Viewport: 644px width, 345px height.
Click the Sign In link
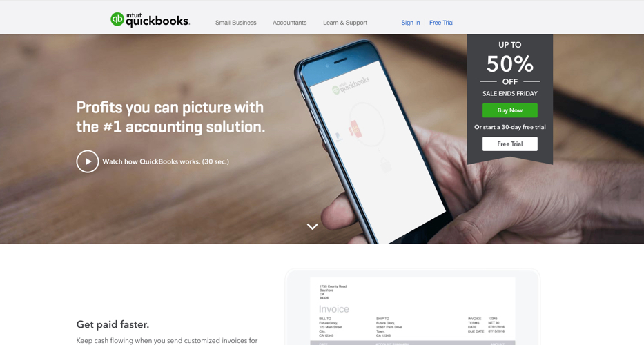click(410, 23)
